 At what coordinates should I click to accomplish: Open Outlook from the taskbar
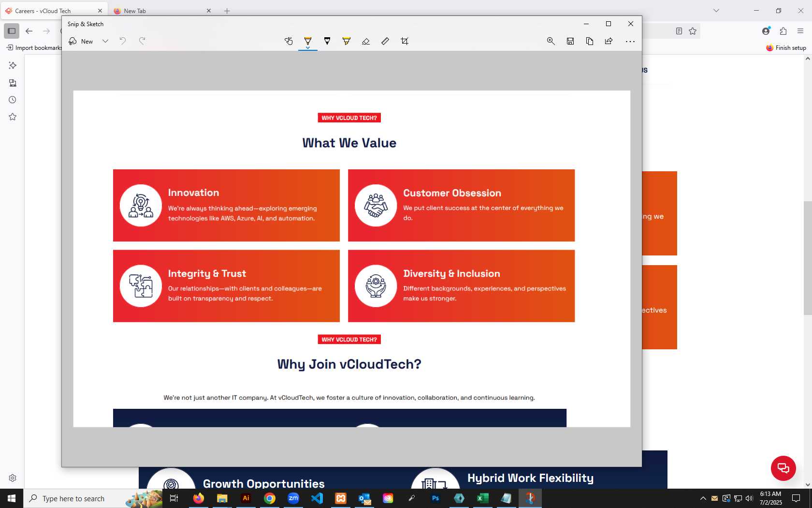pos(364,498)
